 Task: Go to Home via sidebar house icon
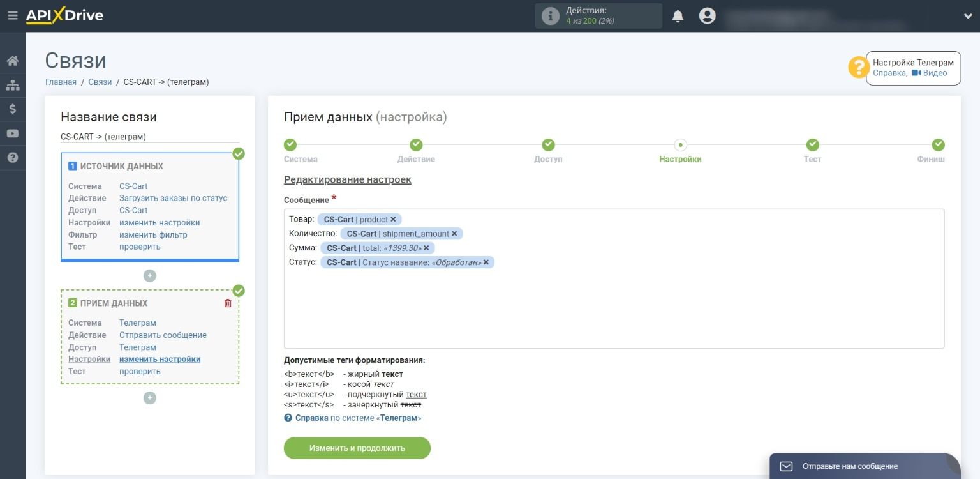[12, 61]
